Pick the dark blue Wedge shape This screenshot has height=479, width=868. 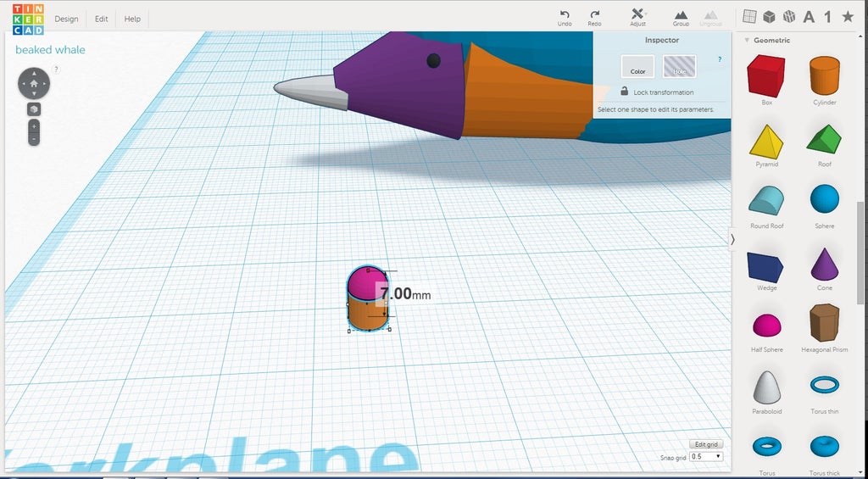pos(765,267)
